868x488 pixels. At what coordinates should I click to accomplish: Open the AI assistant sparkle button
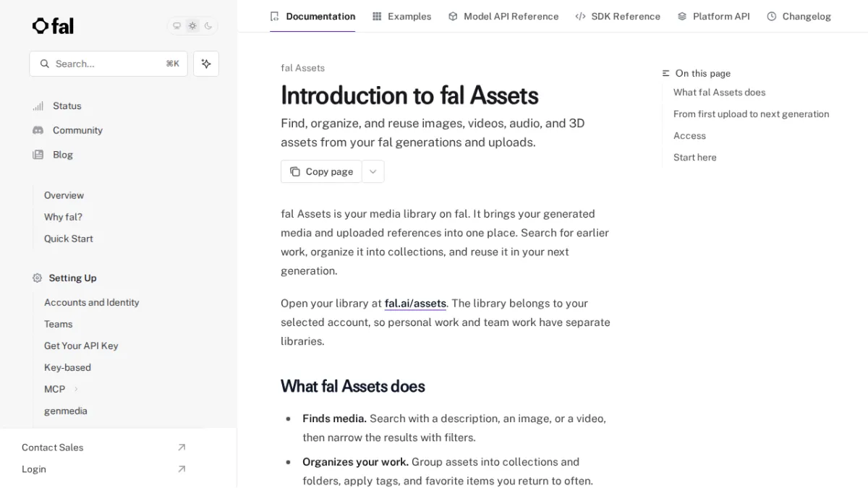pos(206,64)
